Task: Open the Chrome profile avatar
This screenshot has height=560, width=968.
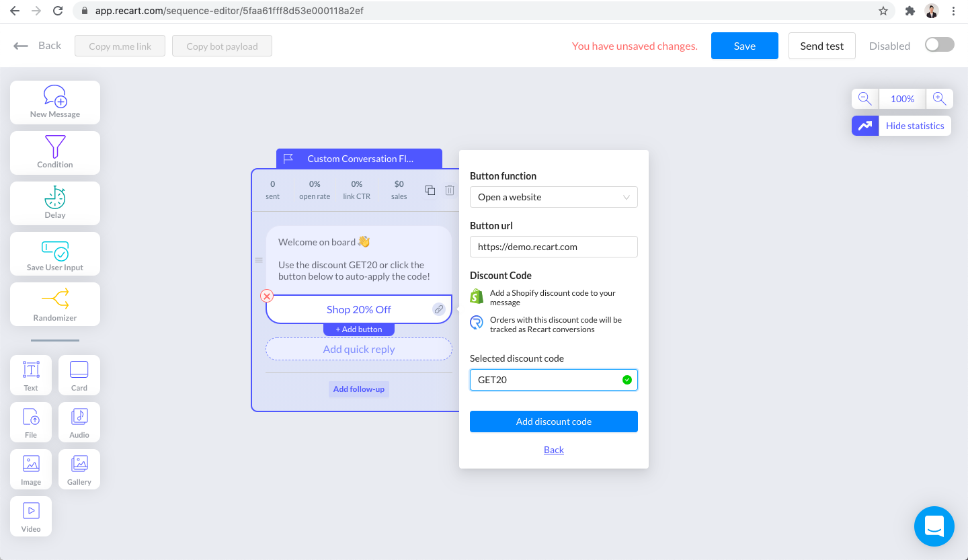Action: 931,11
